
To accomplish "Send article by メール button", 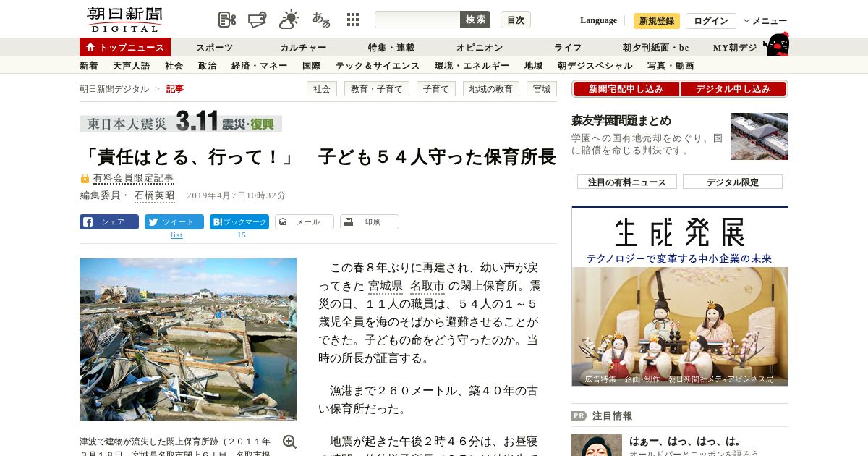I will 305,222.
